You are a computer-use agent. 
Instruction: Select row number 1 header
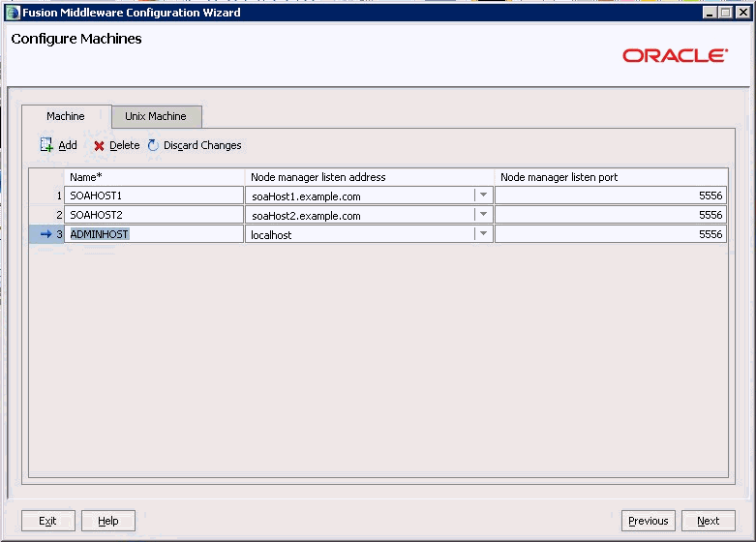pos(46,196)
